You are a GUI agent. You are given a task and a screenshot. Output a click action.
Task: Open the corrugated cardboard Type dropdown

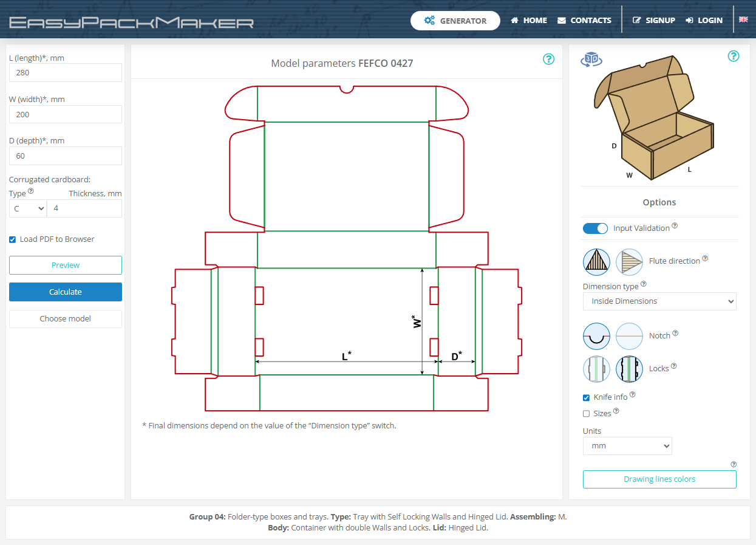[28, 208]
